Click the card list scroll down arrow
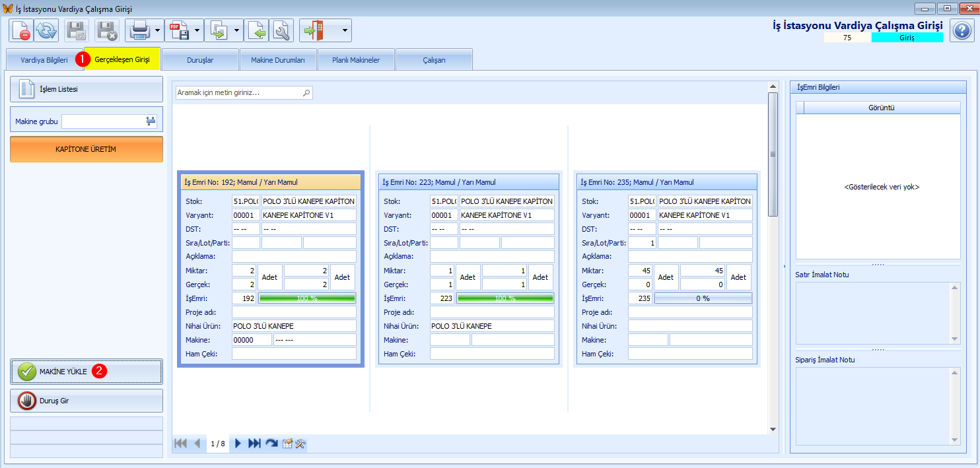 pos(773,430)
